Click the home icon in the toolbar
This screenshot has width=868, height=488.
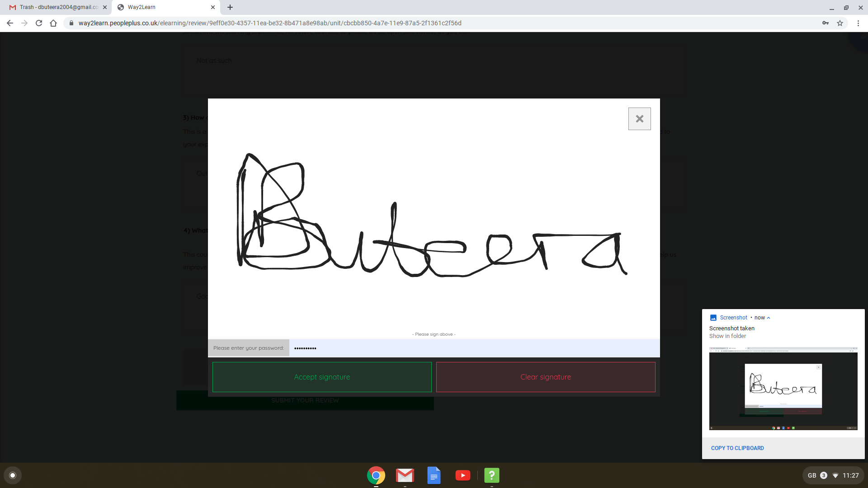[x=54, y=23]
